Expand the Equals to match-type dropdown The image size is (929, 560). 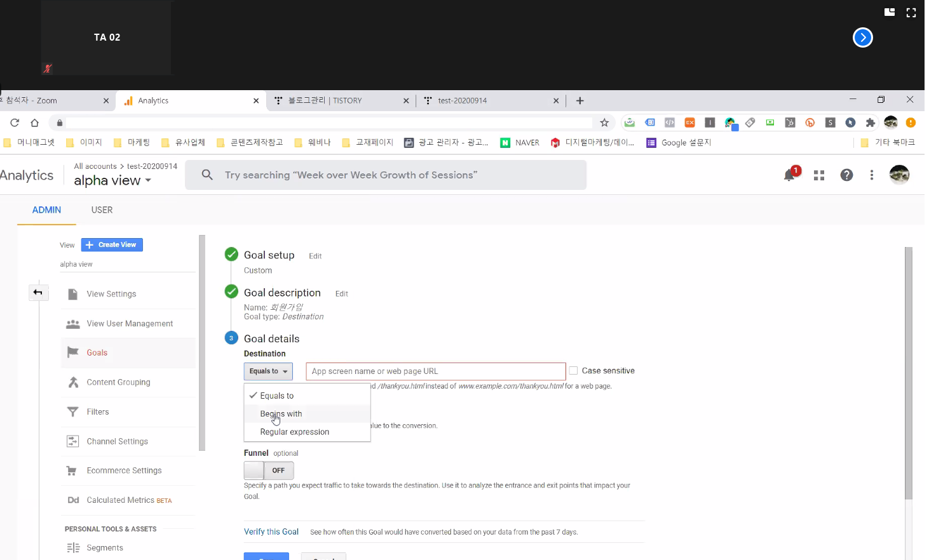[268, 371]
